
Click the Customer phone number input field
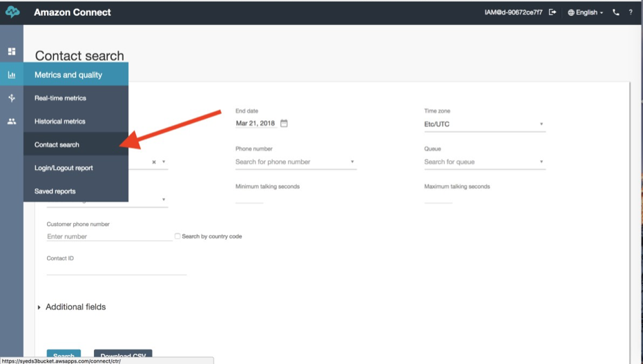click(x=109, y=236)
